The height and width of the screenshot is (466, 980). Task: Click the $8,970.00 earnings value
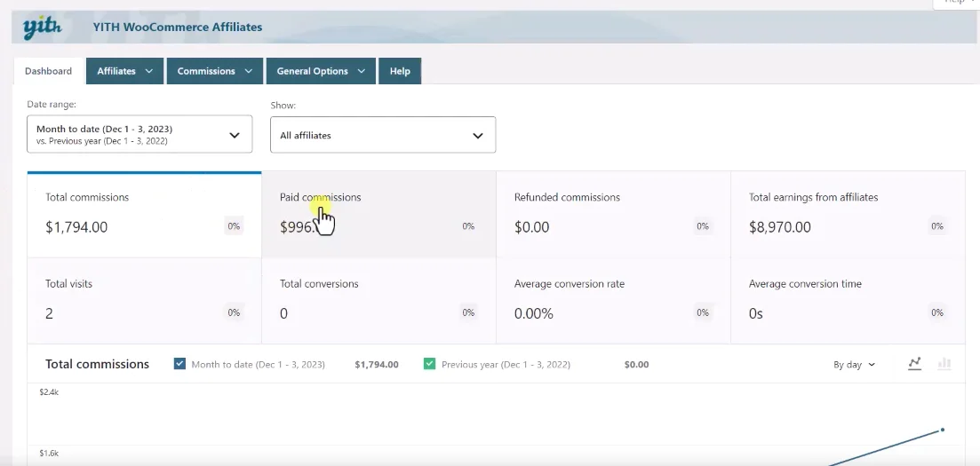[780, 226]
